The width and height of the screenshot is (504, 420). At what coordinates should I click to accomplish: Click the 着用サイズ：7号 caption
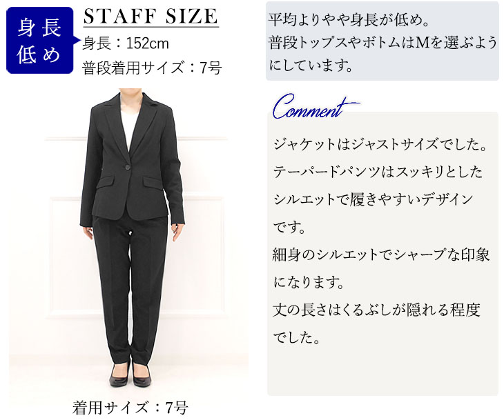(130, 408)
